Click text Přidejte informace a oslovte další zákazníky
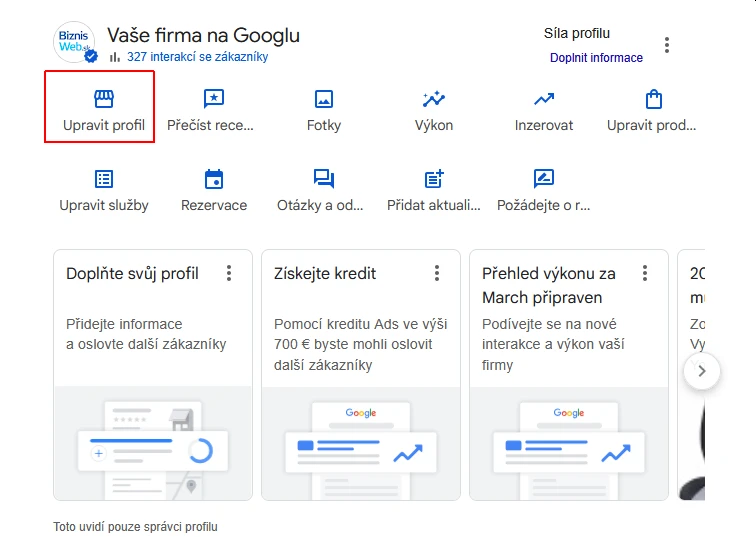The image size is (756, 537). (x=146, y=334)
